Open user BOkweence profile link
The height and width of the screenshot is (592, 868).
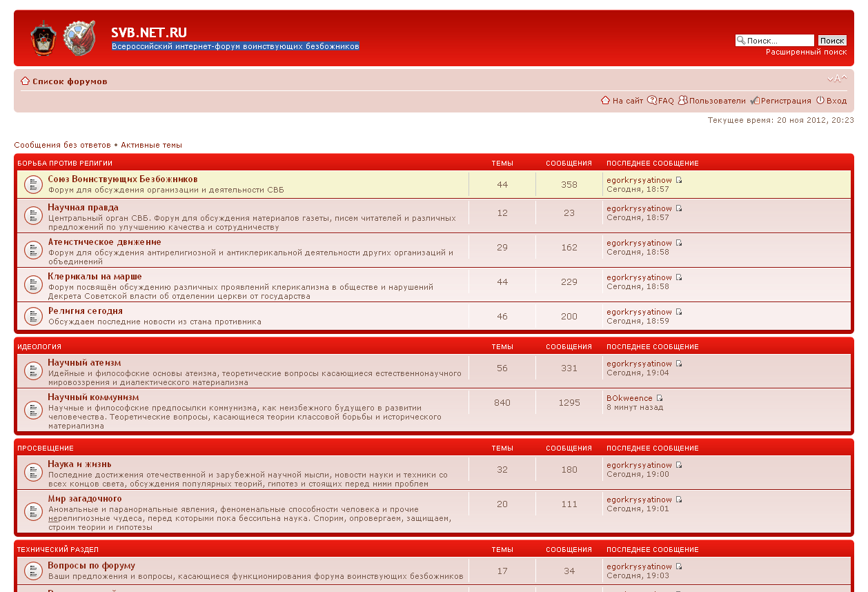pyautogui.click(x=629, y=398)
